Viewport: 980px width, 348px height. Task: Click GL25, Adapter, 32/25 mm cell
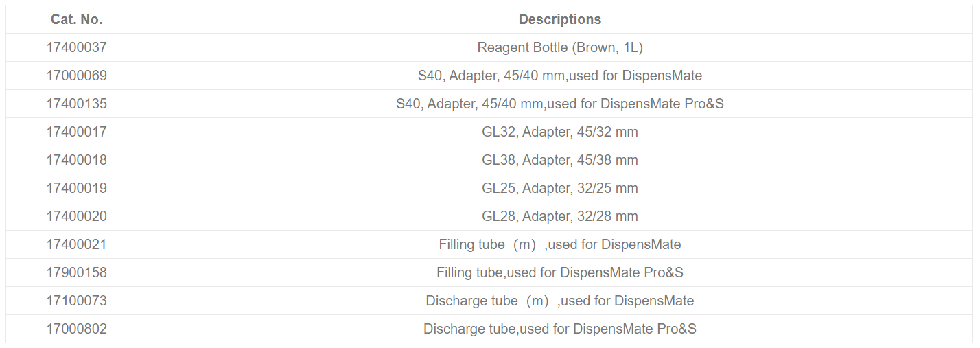pyautogui.click(x=560, y=188)
